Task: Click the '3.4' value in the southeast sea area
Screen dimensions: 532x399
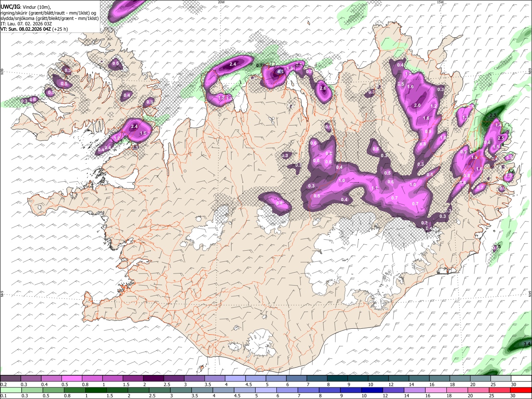Action: pos(527,344)
